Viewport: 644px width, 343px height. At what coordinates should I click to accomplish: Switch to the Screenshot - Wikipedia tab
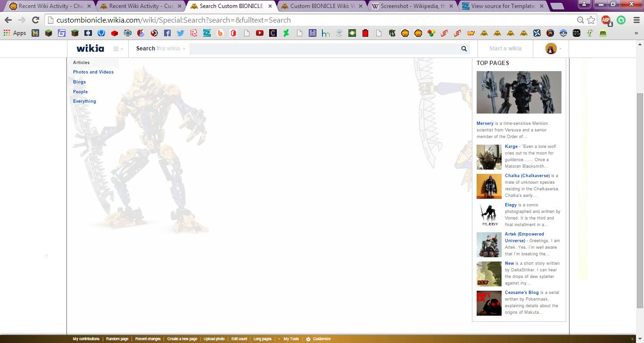tap(413, 6)
